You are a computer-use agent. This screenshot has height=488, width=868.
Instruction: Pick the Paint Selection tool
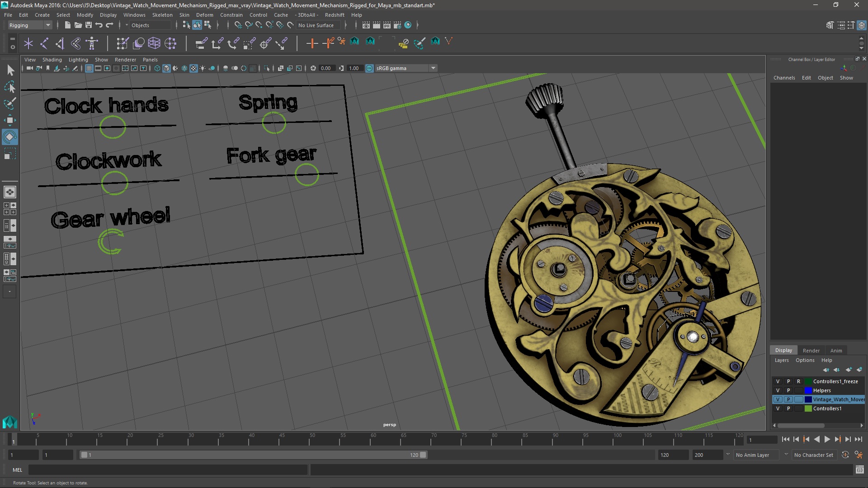tap(10, 103)
